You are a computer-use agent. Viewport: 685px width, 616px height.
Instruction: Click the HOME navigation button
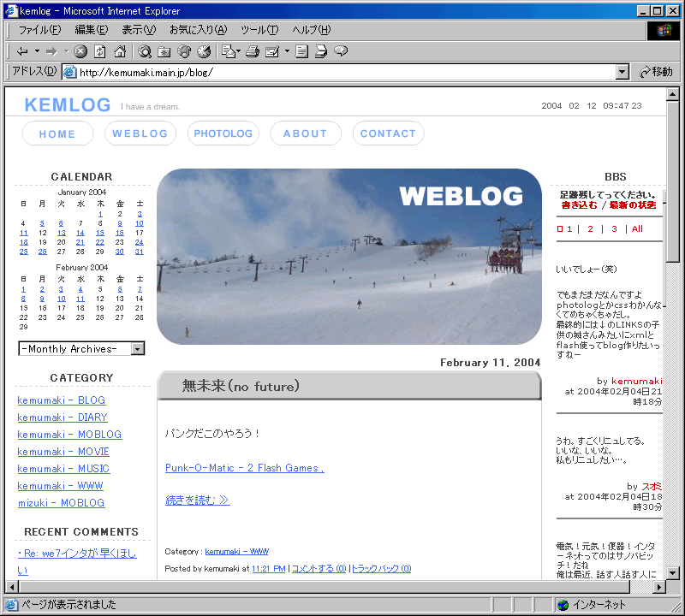pos(57,133)
